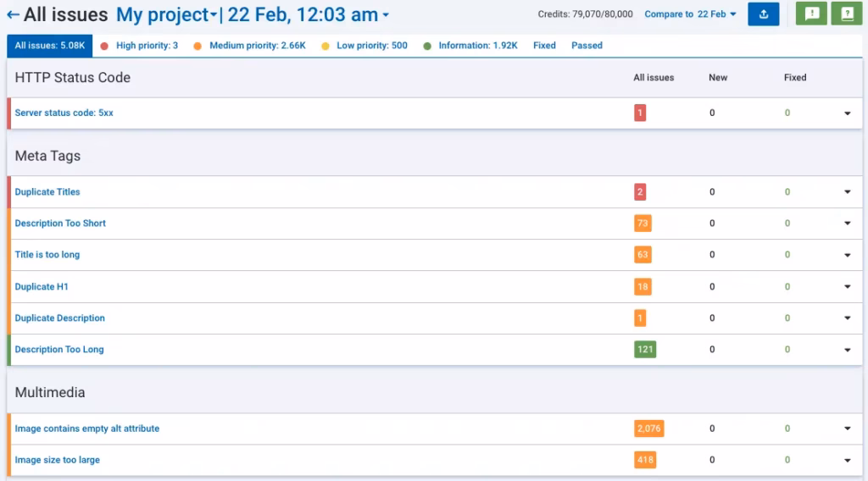868x481 pixels.
Task: Select the All issues: 5.08K tab
Action: pos(49,46)
